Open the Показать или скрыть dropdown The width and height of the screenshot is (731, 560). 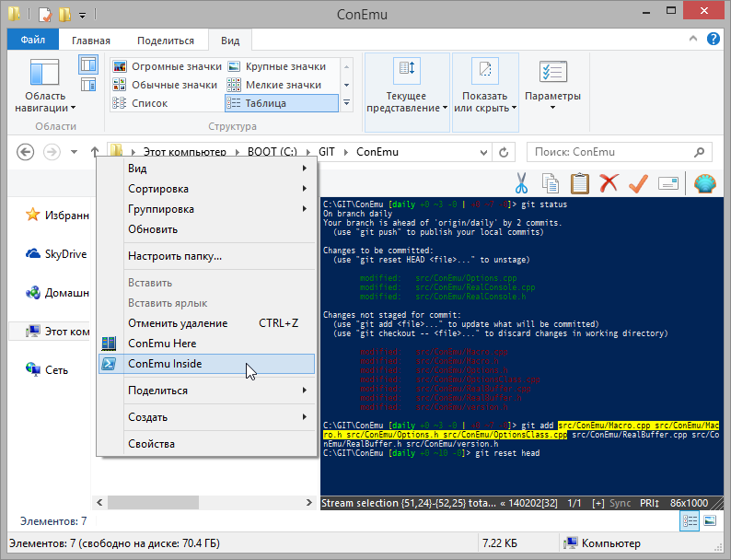[484, 102]
